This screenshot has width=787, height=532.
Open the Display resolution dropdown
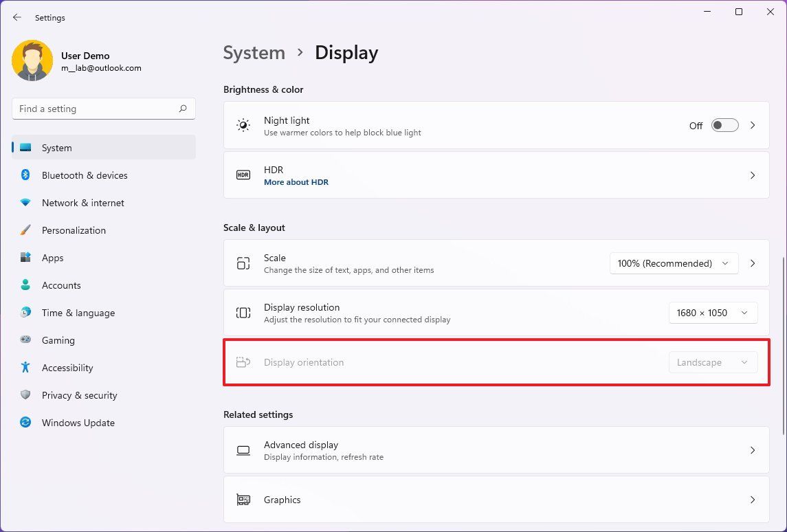click(x=713, y=313)
